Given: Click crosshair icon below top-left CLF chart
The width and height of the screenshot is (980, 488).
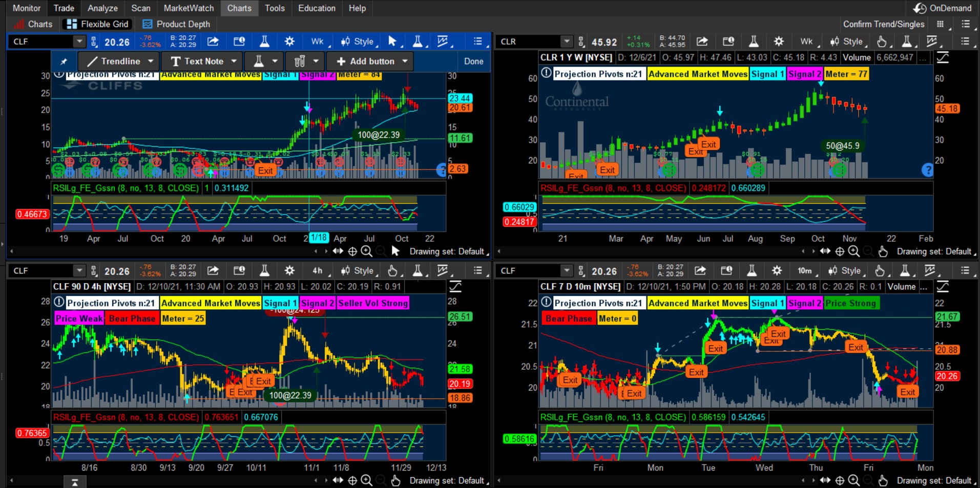Looking at the screenshot, I should point(352,251).
